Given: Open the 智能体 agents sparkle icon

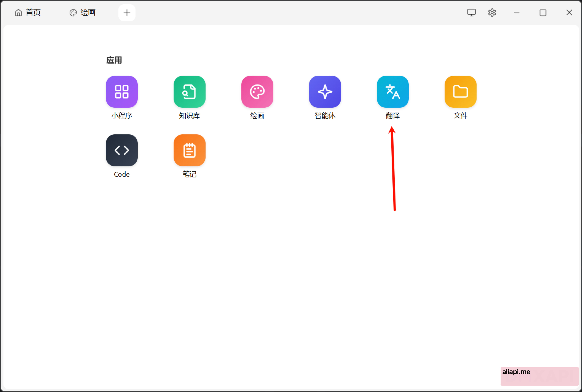Looking at the screenshot, I should pyautogui.click(x=325, y=92).
